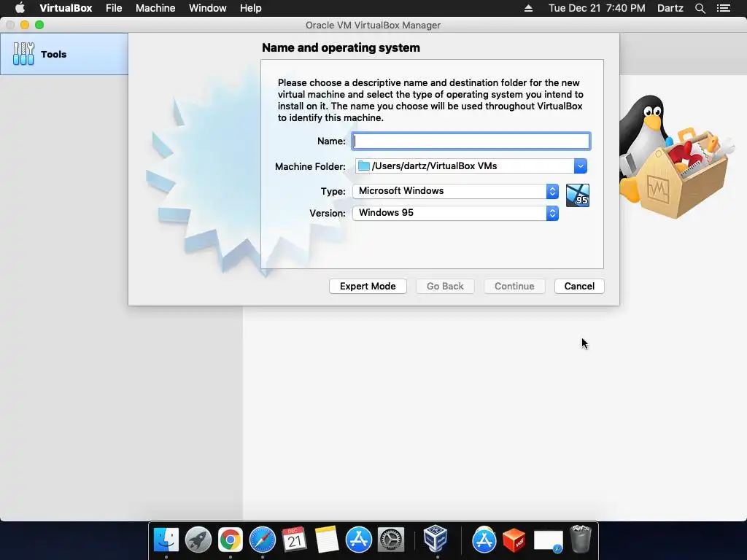
Task: Open Spotlight search in the menu bar
Action: click(700, 8)
